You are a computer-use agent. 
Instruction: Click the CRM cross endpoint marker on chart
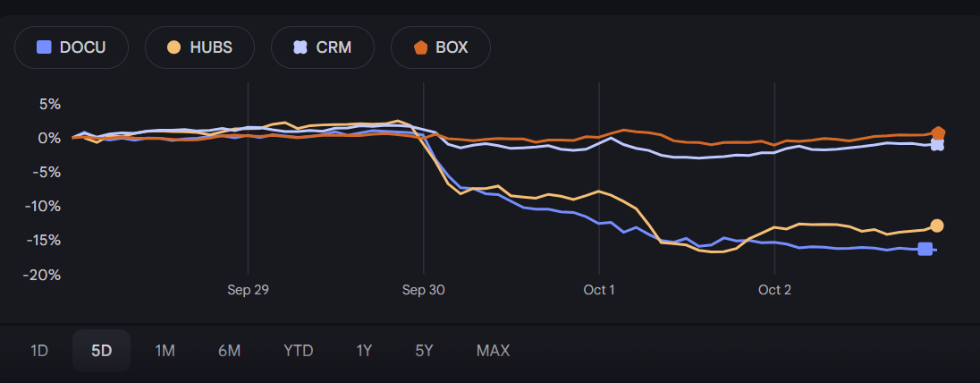(937, 144)
